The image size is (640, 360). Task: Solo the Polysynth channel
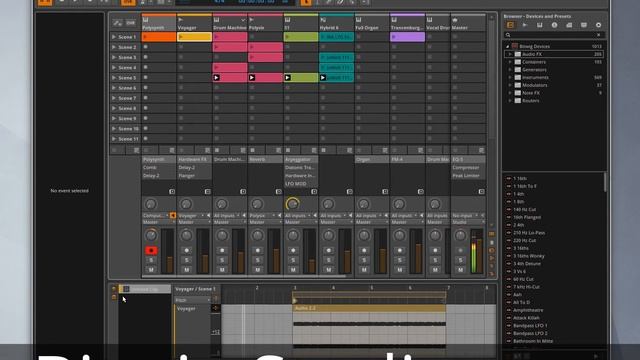click(151, 260)
